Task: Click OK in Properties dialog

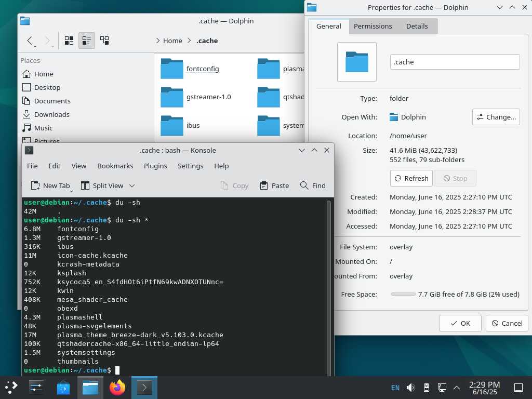Action: pos(460,323)
